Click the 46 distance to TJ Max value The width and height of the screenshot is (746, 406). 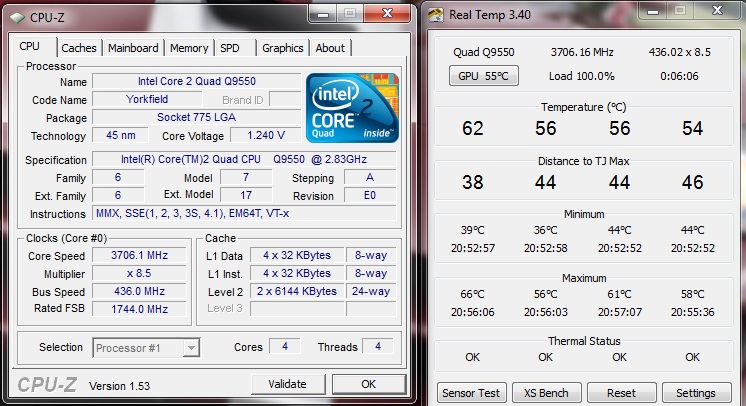click(692, 182)
